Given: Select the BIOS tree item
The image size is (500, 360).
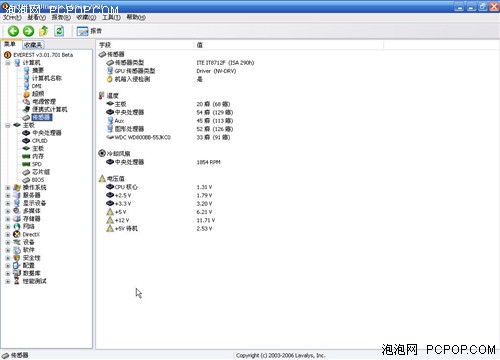Looking at the screenshot, I should tap(38, 180).
